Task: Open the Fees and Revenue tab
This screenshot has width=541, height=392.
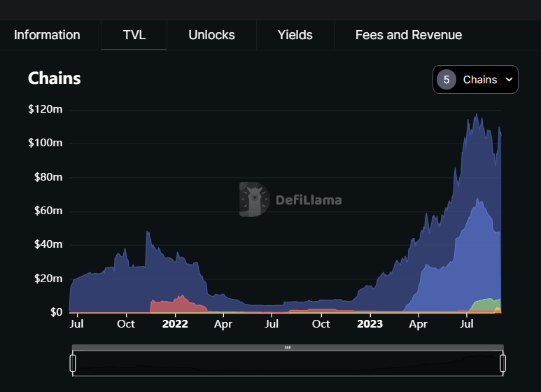Action: point(408,35)
